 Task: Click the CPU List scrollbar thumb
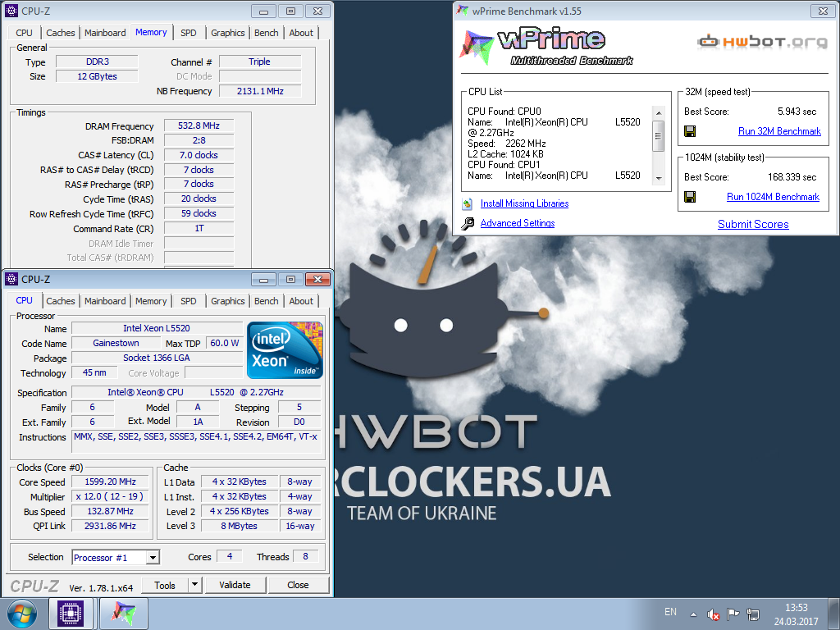tap(659, 136)
